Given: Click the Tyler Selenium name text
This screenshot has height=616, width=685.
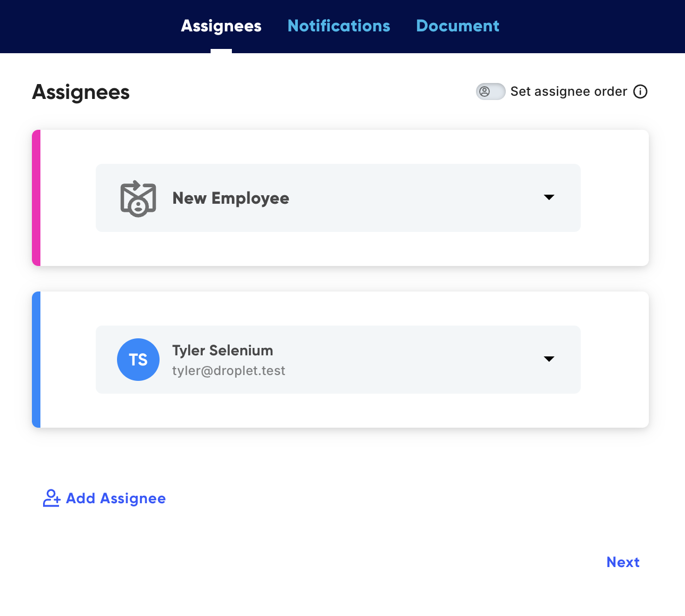Looking at the screenshot, I should tap(223, 351).
